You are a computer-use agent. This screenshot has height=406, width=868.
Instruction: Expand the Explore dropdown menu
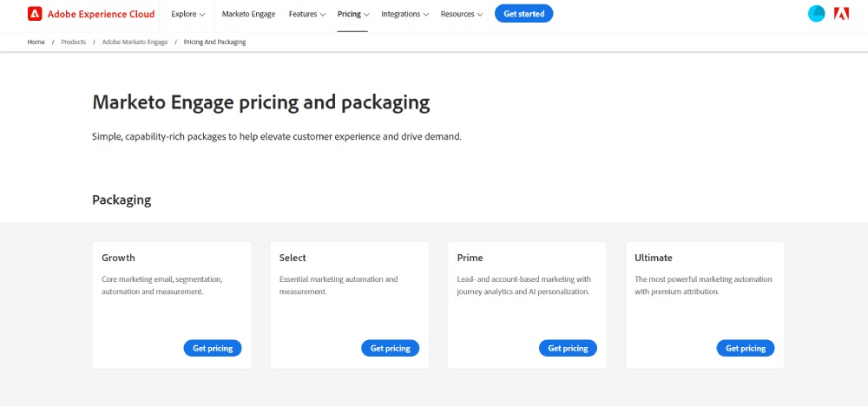pos(188,14)
